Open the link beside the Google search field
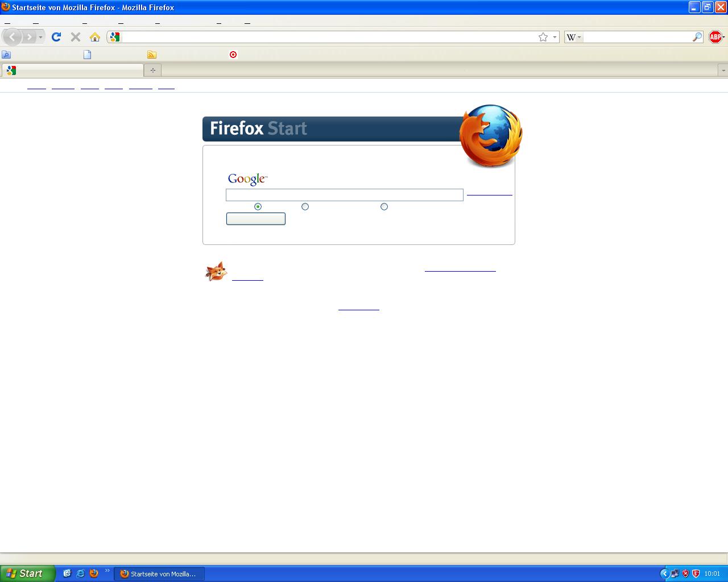This screenshot has height=582, width=728. [x=489, y=194]
